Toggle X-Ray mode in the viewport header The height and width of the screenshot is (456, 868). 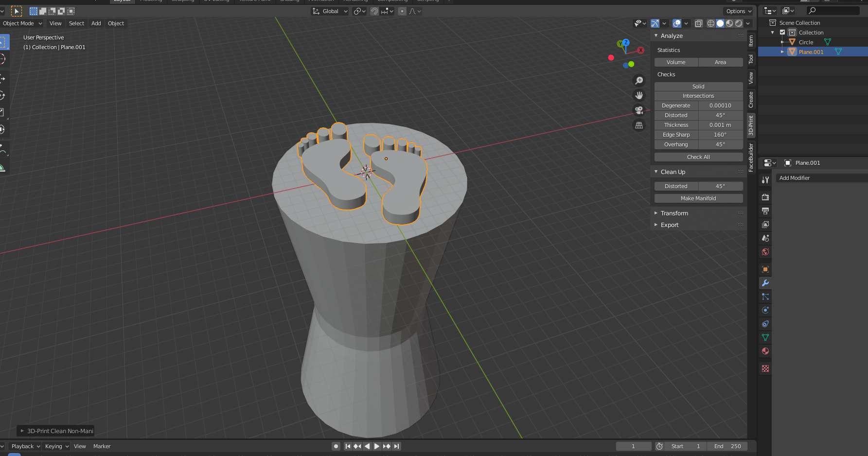point(699,23)
